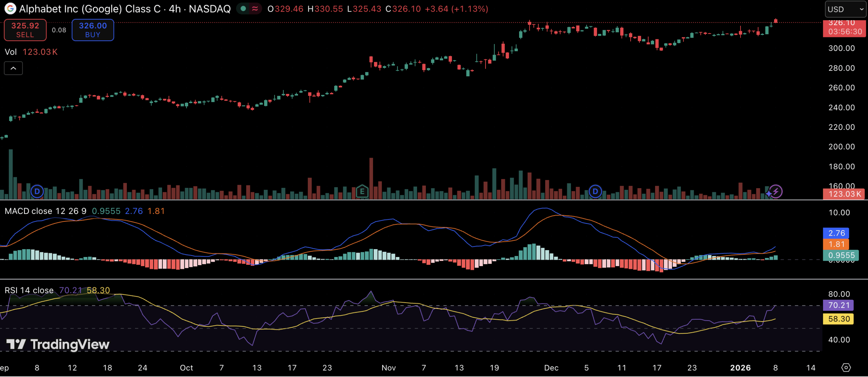Screen dimensions: 868x377
Task: Click the purple lightning bolt marker
Action: tap(776, 192)
